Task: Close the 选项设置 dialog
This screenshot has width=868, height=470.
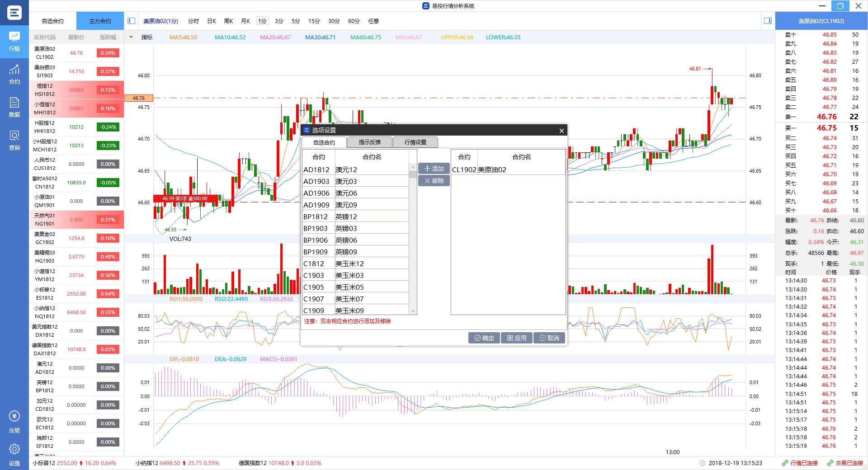Action: [x=561, y=131]
